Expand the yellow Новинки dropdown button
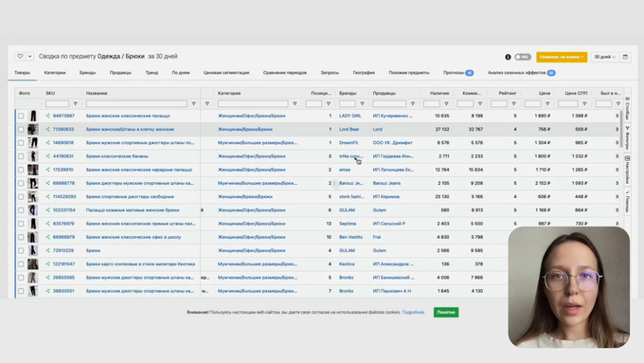The height and width of the screenshot is (363, 644). 562,57
